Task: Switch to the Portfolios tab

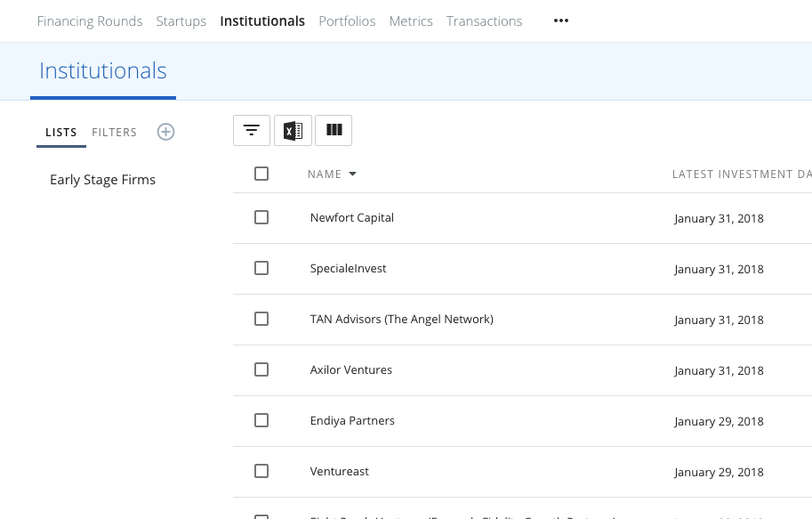Action: tap(347, 21)
